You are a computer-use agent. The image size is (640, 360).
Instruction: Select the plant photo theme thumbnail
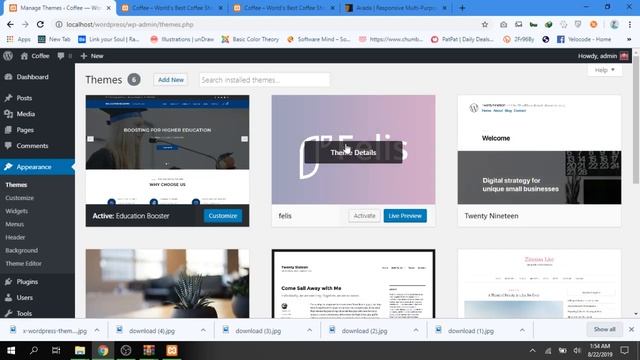pos(167,284)
